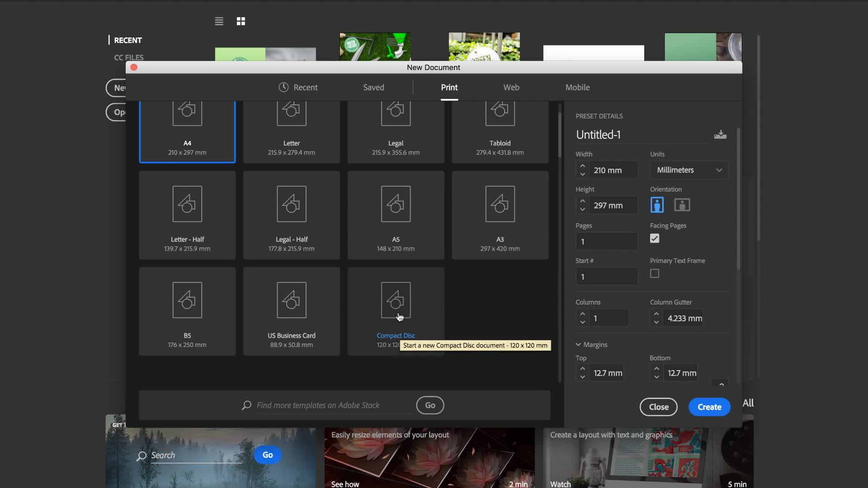Select the Legal - Half preset icon
Image resolution: width=868 pixels, height=488 pixels.
[292, 204]
